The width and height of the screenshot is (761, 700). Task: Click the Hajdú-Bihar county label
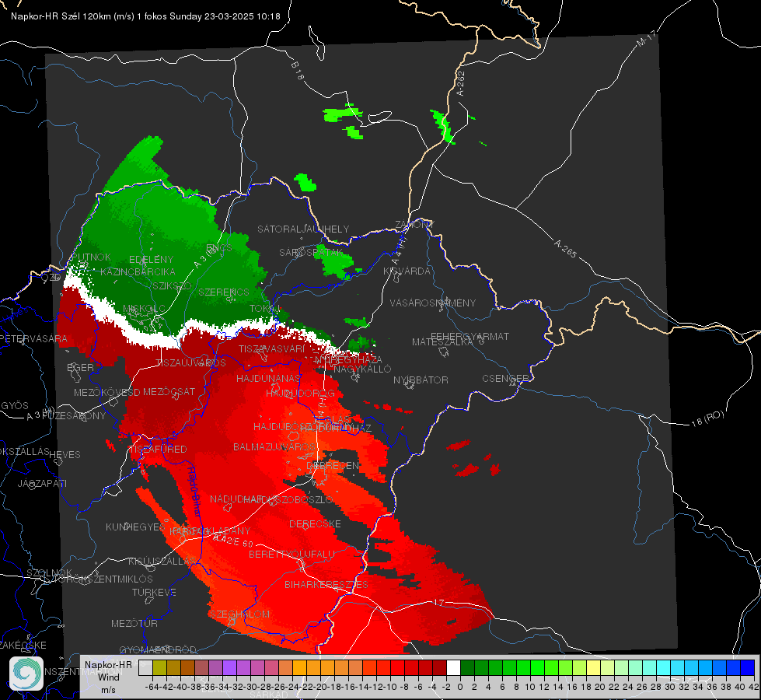(194, 491)
